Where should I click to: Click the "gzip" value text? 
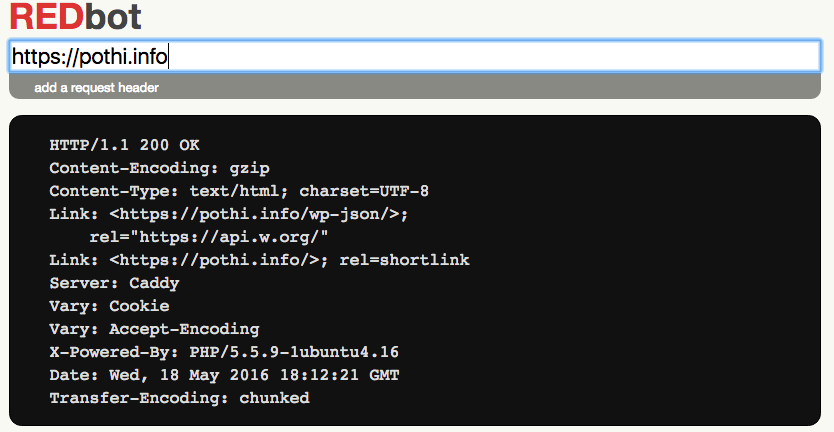249,169
